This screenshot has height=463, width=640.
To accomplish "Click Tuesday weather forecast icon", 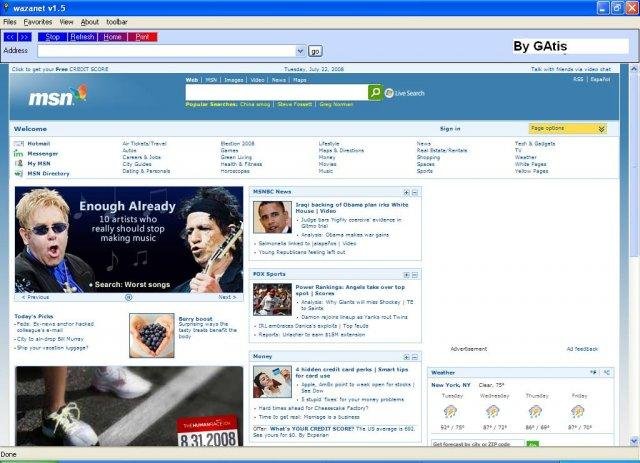I will tap(451, 412).
